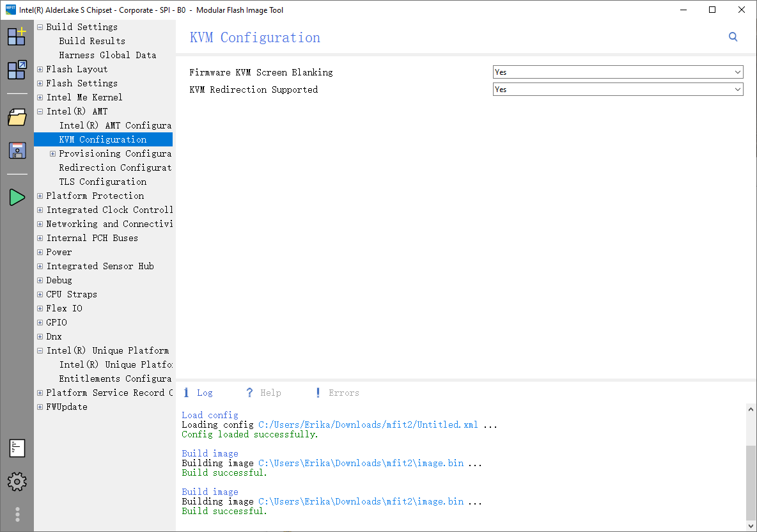Expand Provisioning Configuration
757x532 pixels.
pyautogui.click(x=52, y=153)
